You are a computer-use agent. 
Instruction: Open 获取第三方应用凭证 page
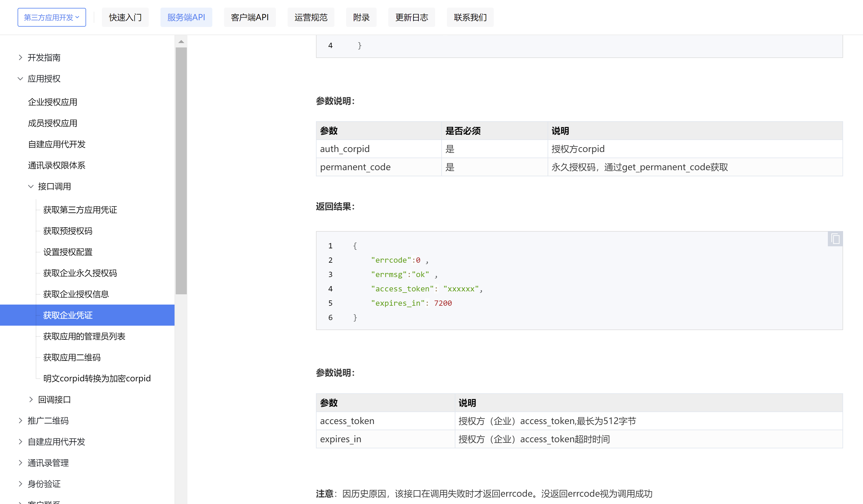tap(80, 210)
